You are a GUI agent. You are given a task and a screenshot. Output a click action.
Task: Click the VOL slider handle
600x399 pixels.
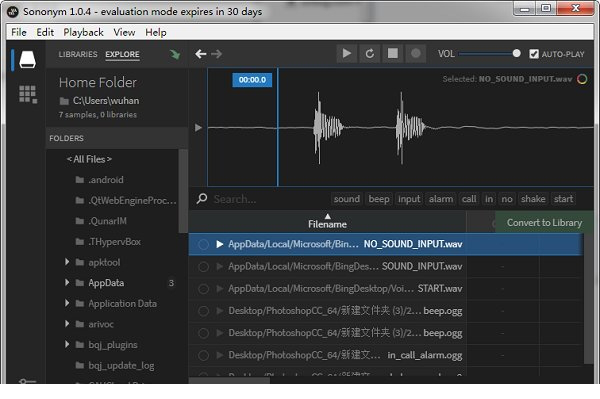click(x=516, y=53)
